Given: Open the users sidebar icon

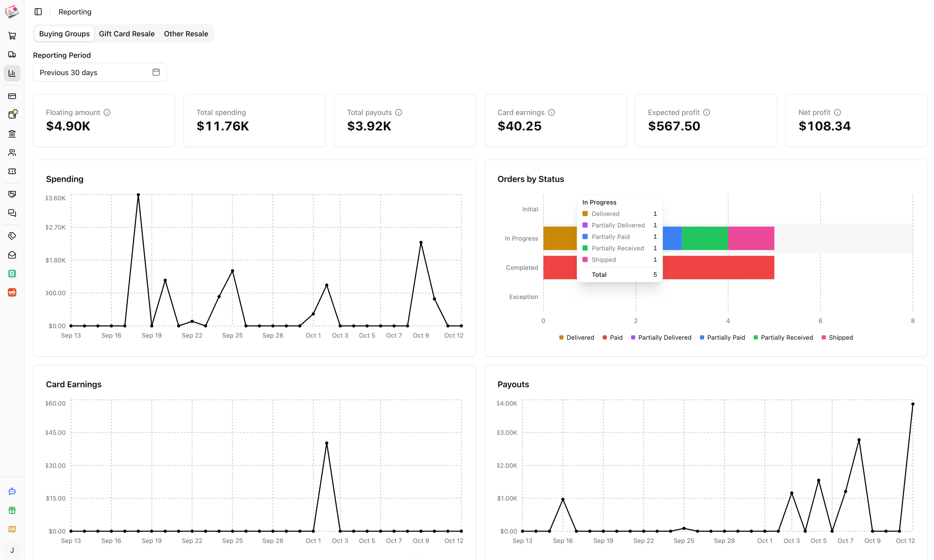Looking at the screenshot, I should (12, 152).
